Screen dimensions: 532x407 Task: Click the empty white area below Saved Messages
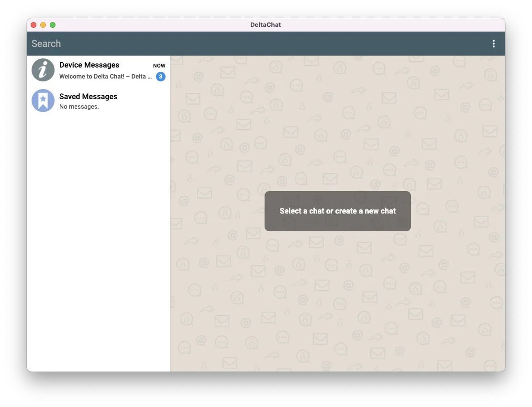[98, 239]
